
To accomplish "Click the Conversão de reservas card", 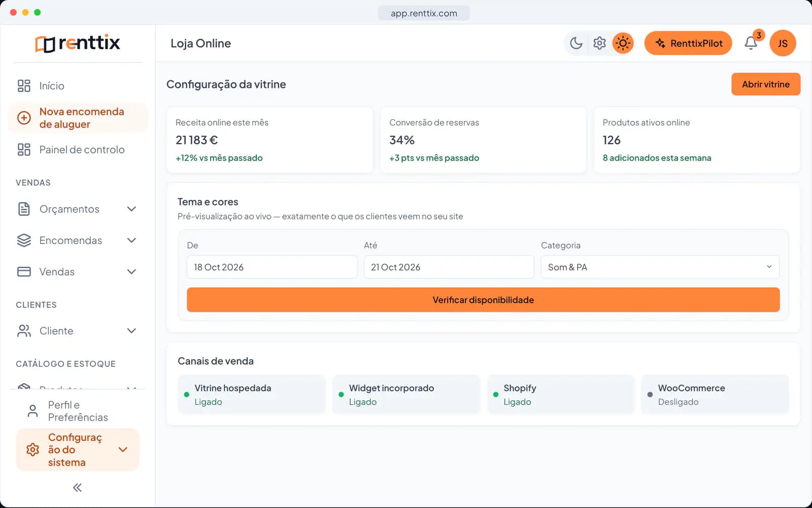I will pos(483,140).
